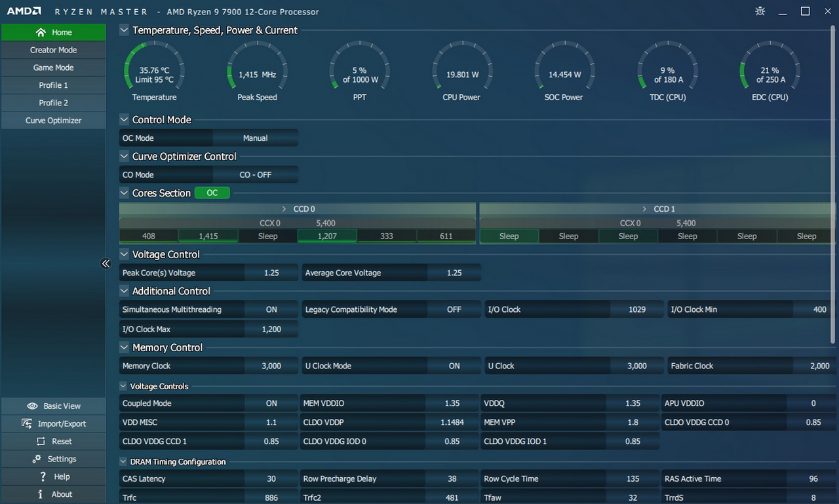Image resolution: width=839 pixels, height=504 pixels.
Task: Open the Curve Optimizer tab
Action: (x=53, y=121)
